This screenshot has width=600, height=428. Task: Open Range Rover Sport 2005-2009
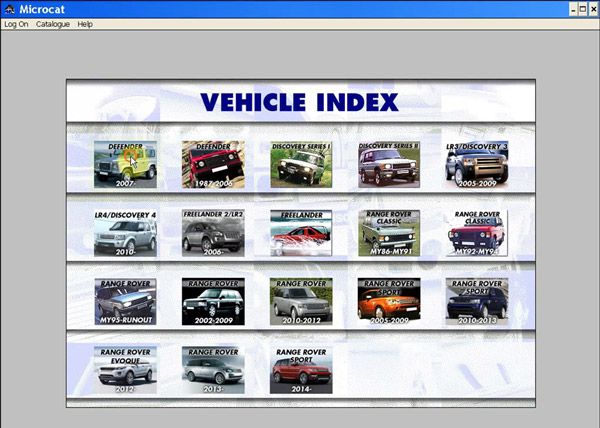click(389, 301)
